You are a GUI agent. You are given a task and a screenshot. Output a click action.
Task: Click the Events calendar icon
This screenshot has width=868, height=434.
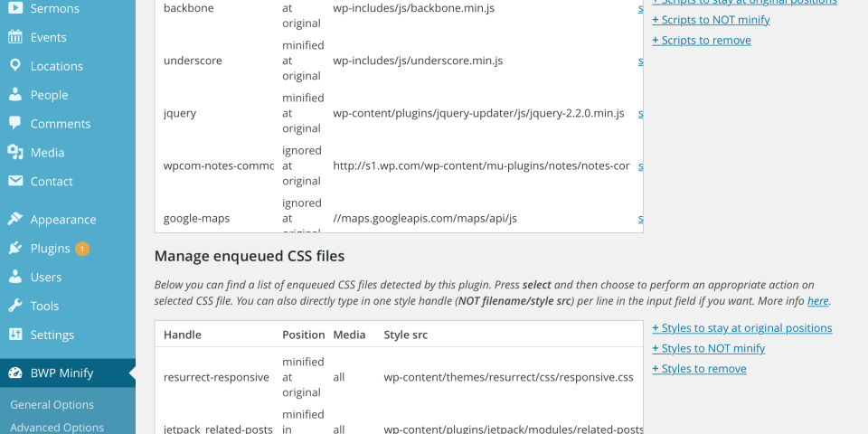(15, 37)
